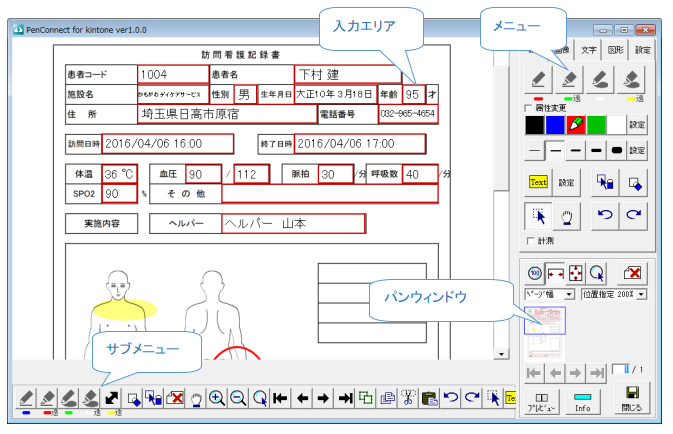This screenshot has width=673, height=434.
Task: Click zoom in magnifier in bottom toolbar
Action: click(216, 397)
